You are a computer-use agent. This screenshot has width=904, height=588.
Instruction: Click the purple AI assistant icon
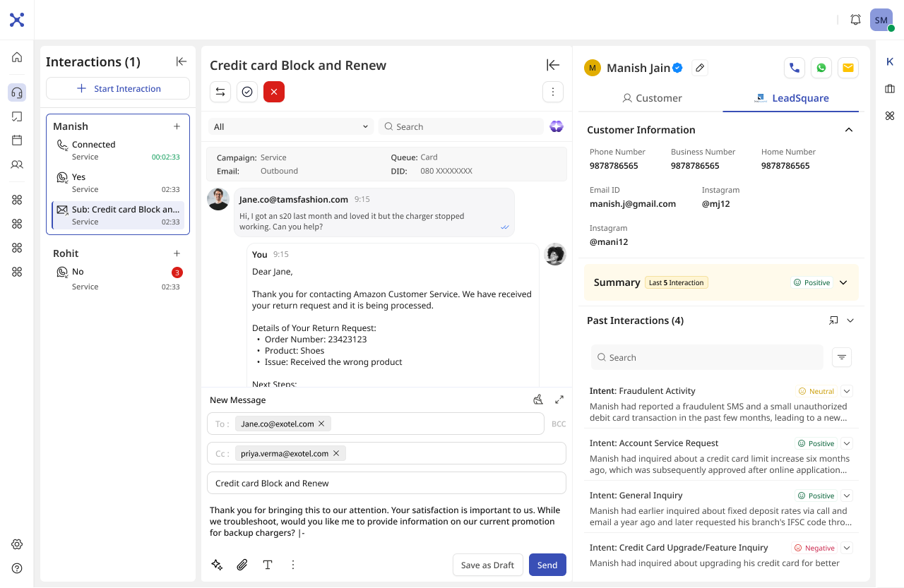[x=557, y=126]
